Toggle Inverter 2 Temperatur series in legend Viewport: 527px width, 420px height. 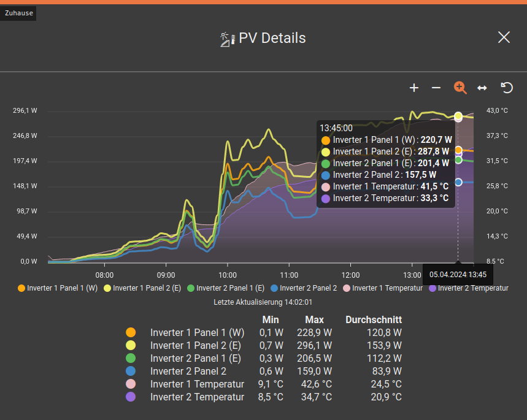pos(469,288)
